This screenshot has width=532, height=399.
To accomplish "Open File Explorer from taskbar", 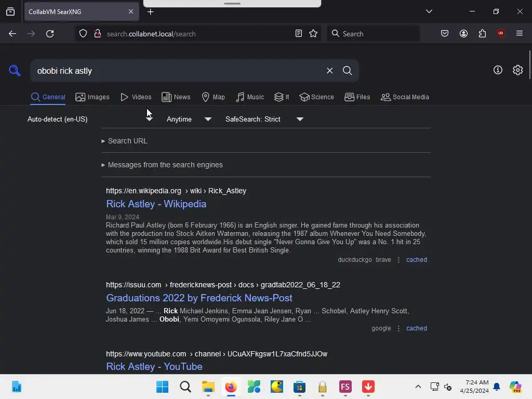I will point(208,387).
